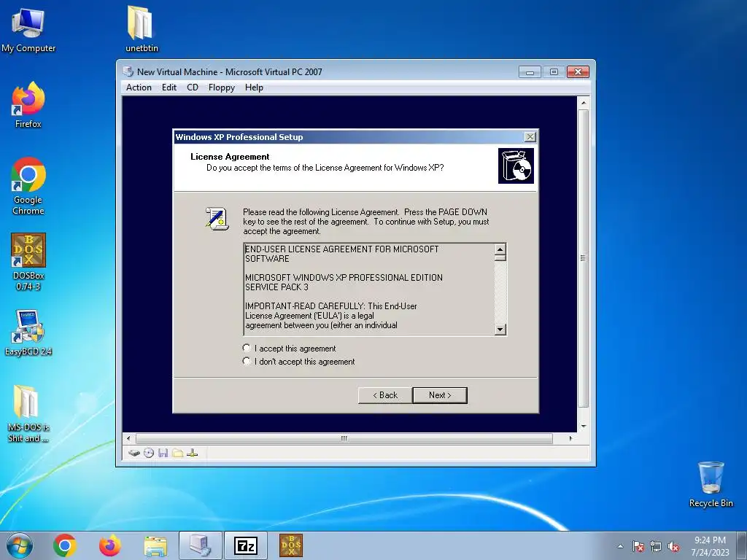
Task: Click the software box and CD setup graphic
Action: [x=516, y=166]
